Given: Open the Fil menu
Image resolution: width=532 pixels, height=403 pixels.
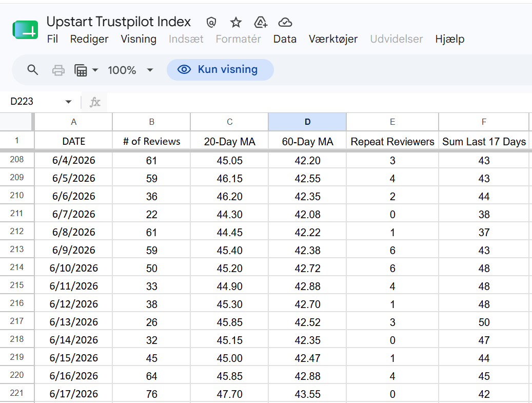Looking at the screenshot, I should (x=52, y=39).
